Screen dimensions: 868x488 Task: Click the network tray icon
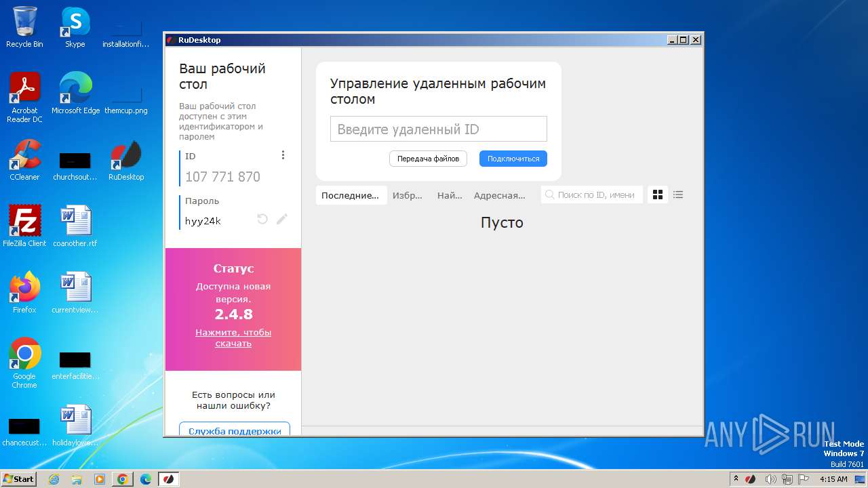pos(787,479)
